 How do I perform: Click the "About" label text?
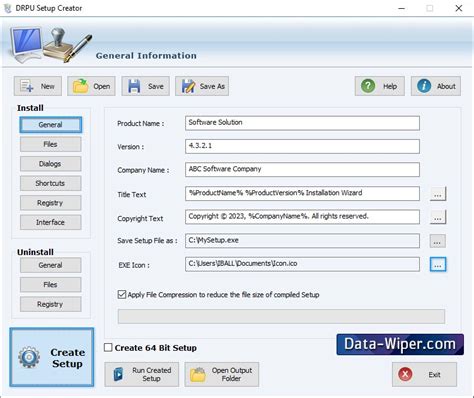tap(446, 86)
